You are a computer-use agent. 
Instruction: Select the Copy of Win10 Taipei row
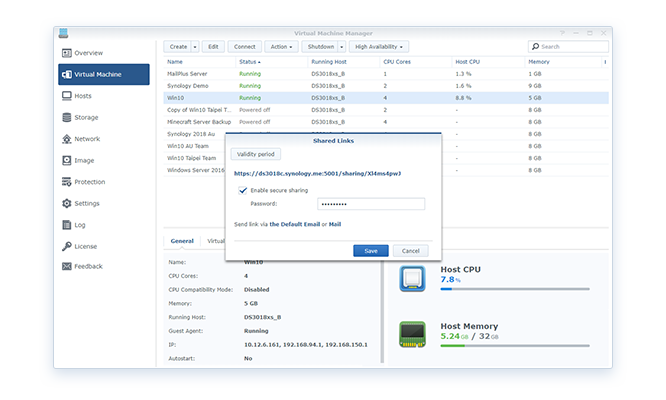click(x=386, y=110)
